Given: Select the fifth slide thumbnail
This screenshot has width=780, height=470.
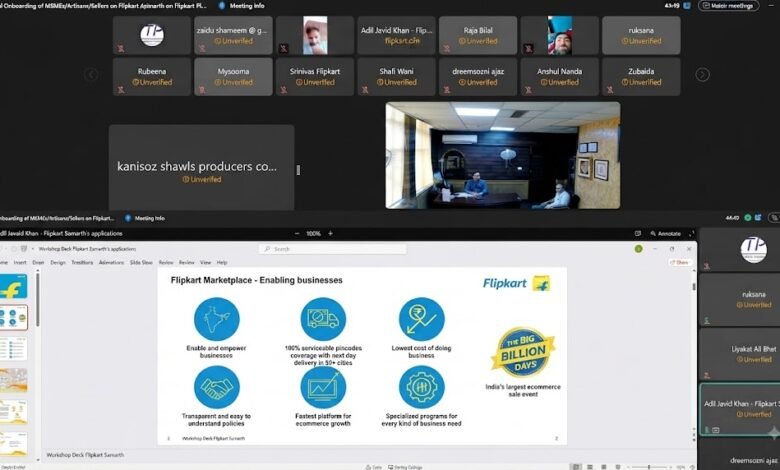Looking at the screenshot, I should [13, 412].
